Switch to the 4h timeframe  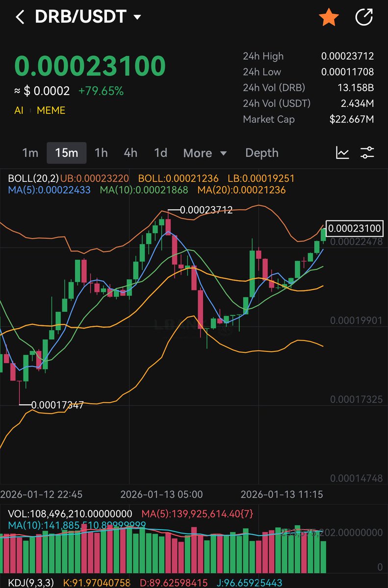130,153
